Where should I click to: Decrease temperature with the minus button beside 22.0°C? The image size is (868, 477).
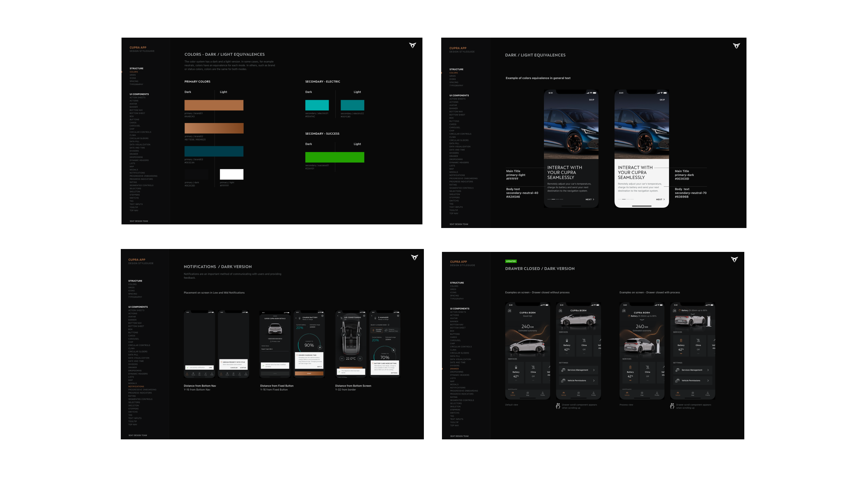coord(342,359)
